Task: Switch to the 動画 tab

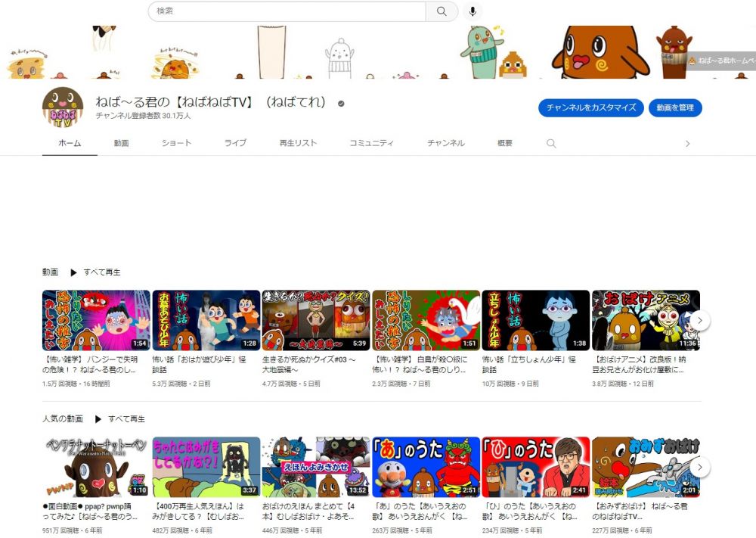Action: pyautogui.click(x=121, y=143)
